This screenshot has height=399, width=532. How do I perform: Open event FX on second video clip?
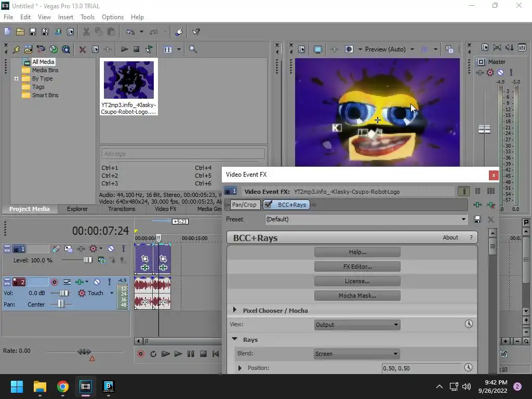(x=163, y=268)
